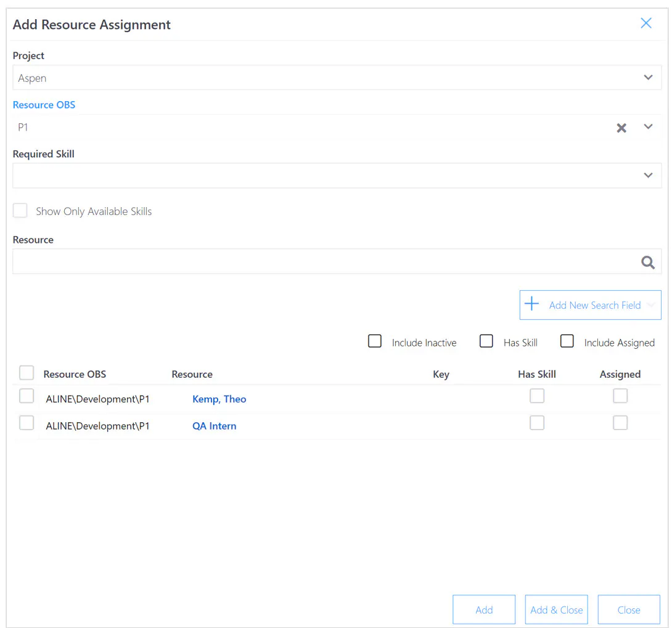Toggle Show Only Available Skills checkbox
The image size is (672, 628).
click(20, 211)
